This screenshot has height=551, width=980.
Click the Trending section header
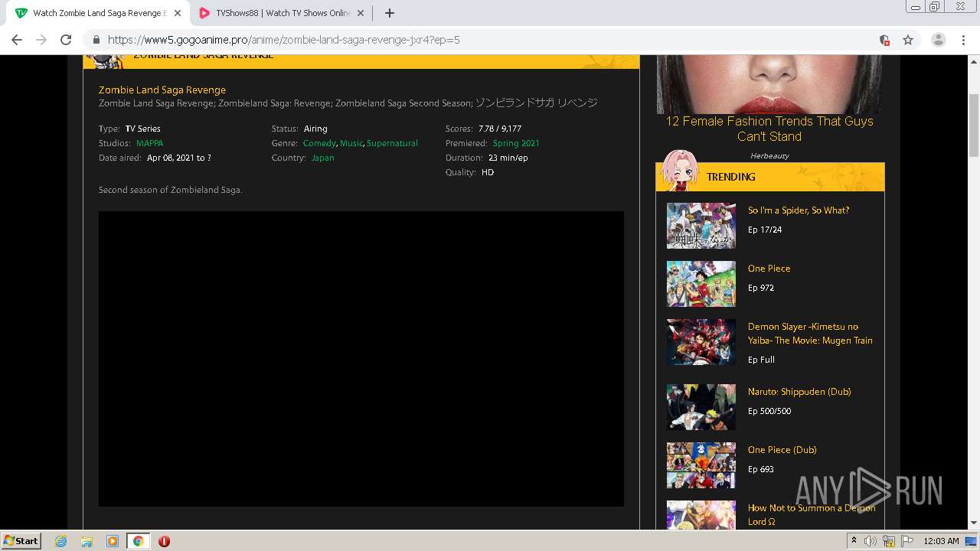point(770,177)
